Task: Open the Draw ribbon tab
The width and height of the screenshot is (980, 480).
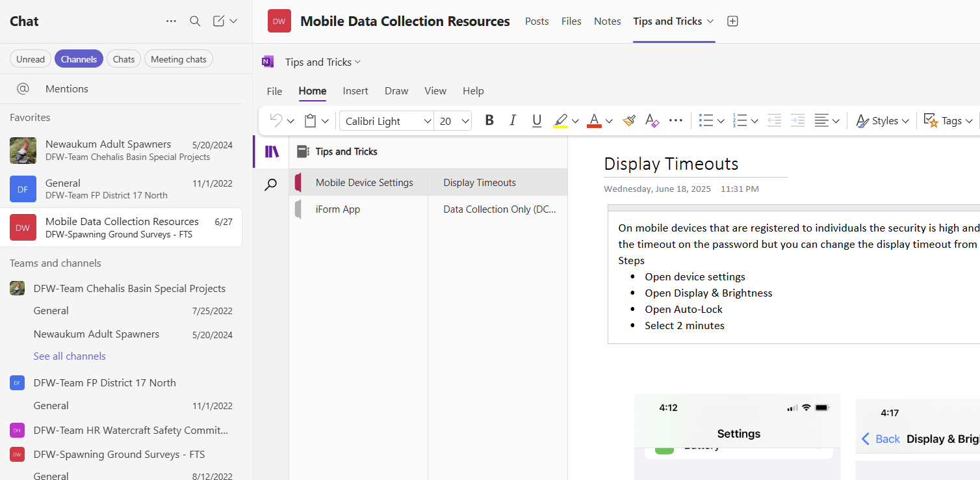Action: click(x=396, y=91)
